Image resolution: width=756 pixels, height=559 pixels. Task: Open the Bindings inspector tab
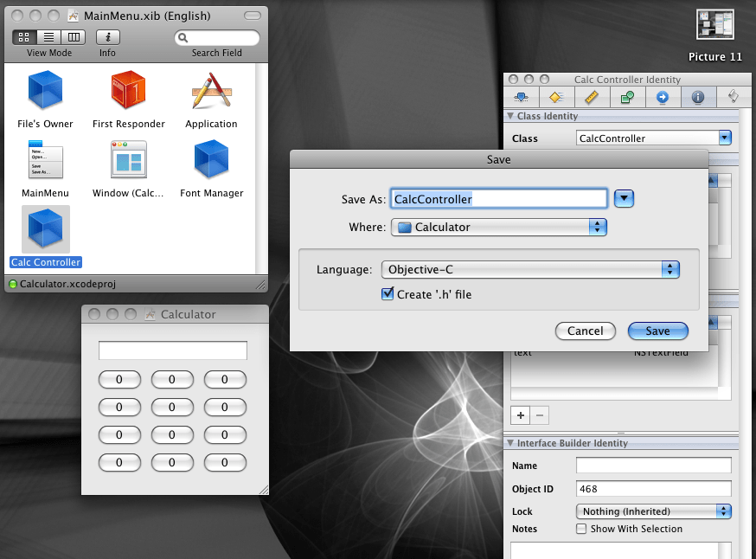pos(627,98)
